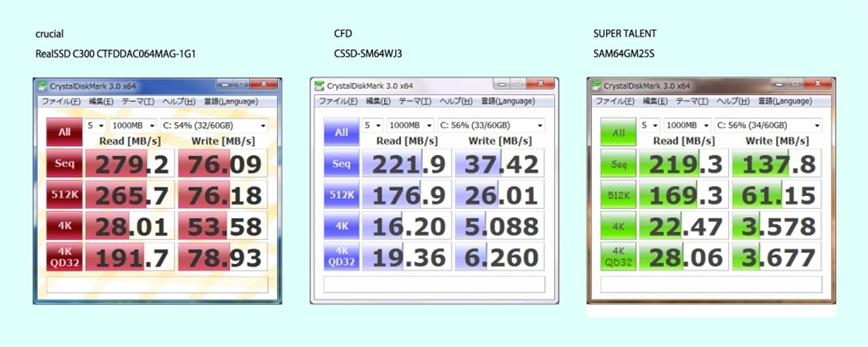Open the test count dropdown in the SUPER TALENT window
868x347 pixels.
649,126
